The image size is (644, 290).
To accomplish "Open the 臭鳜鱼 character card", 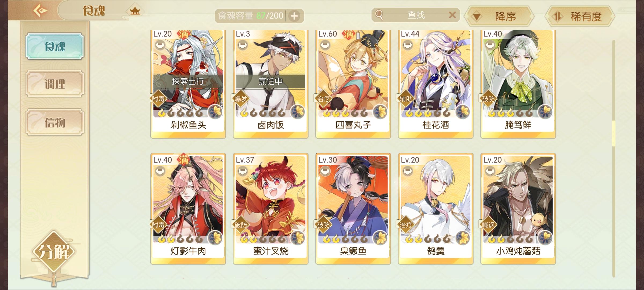I will [x=353, y=209].
